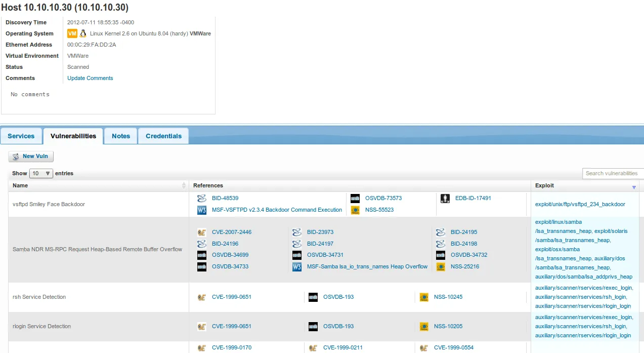Select the Notes tab

pyautogui.click(x=121, y=136)
